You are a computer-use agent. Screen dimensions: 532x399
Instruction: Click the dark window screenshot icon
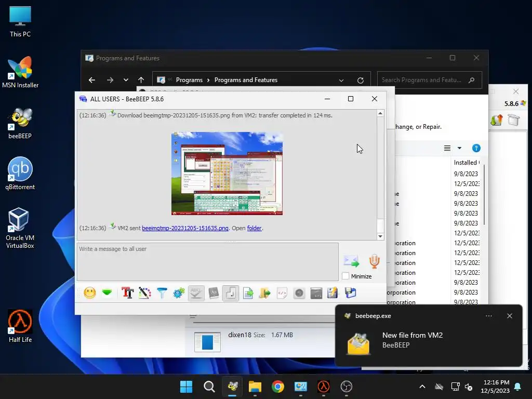(x=316, y=293)
